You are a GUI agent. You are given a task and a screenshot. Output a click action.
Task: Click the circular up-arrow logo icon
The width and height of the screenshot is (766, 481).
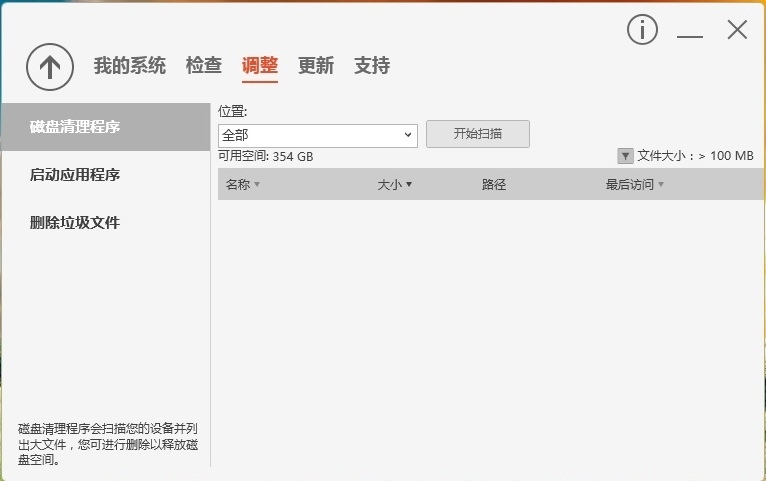(x=50, y=67)
